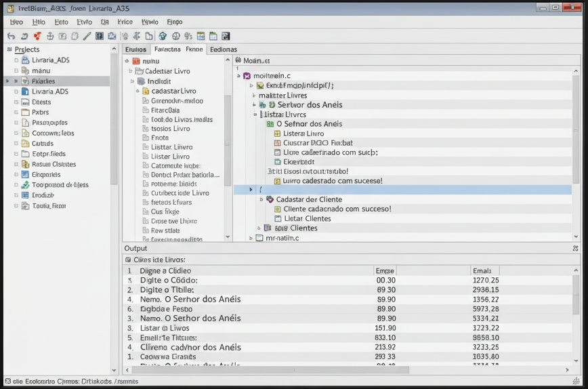588x389 pixels.
Task: Expand the Cadastiar Livro folder node
Action: [x=131, y=71]
